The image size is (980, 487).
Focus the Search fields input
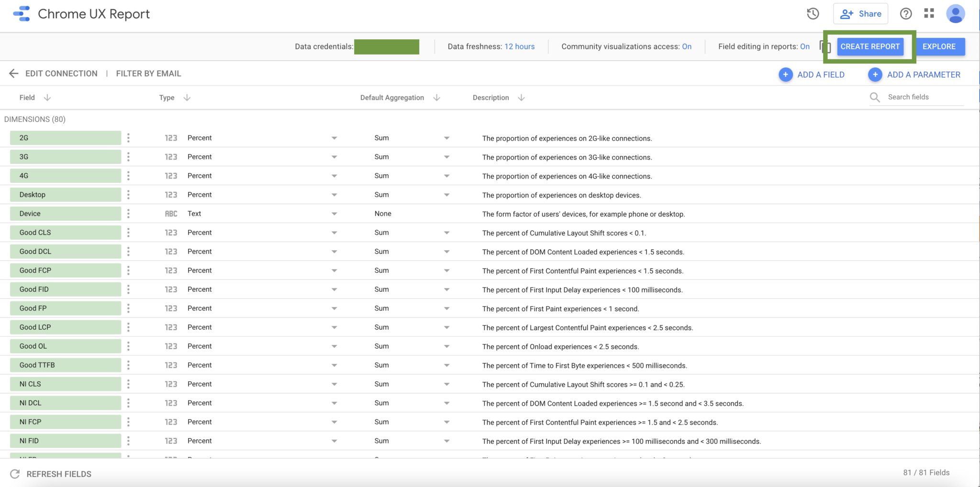pyautogui.click(x=924, y=97)
